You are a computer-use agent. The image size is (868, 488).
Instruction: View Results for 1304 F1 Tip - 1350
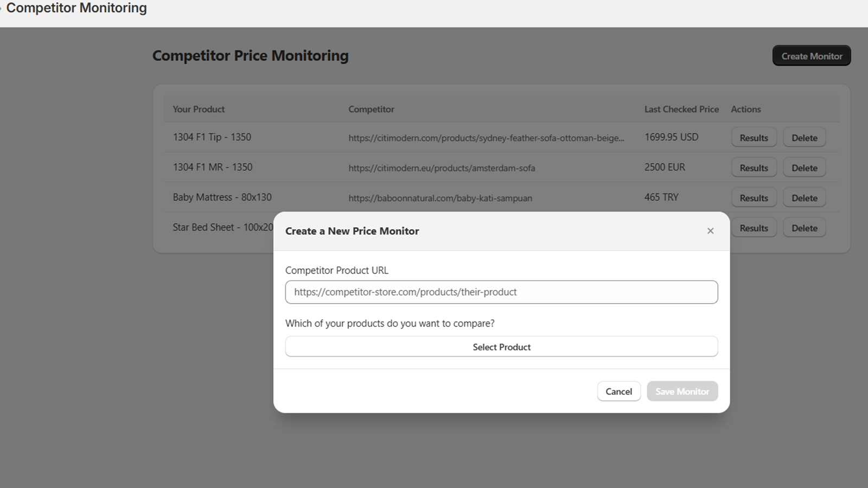[x=754, y=137]
